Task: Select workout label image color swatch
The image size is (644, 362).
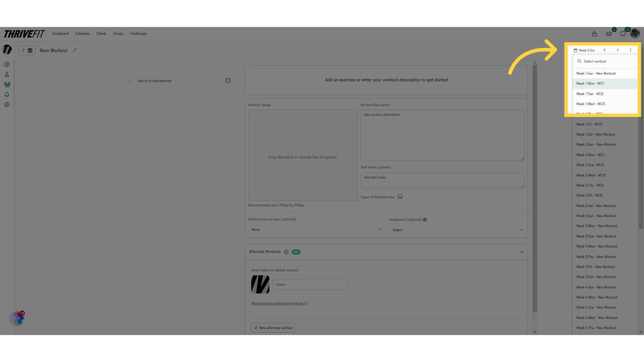Action: [261, 284]
